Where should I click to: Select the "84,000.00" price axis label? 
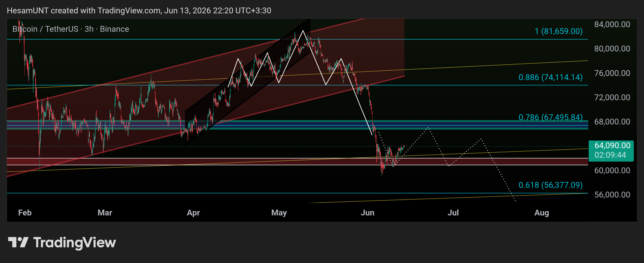612,24
